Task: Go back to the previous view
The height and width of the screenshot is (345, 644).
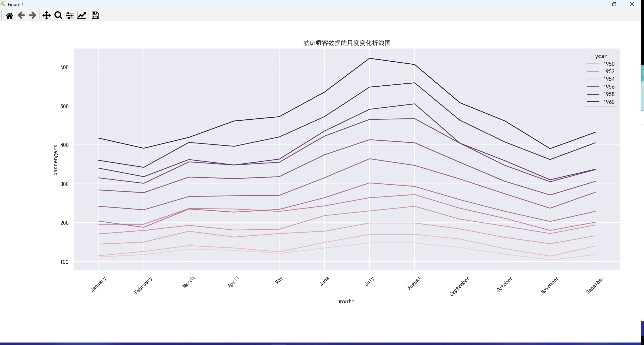Action: [x=21, y=16]
